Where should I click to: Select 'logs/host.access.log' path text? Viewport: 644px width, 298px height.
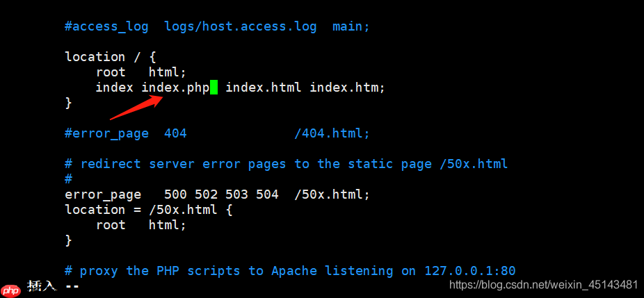[240, 26]
